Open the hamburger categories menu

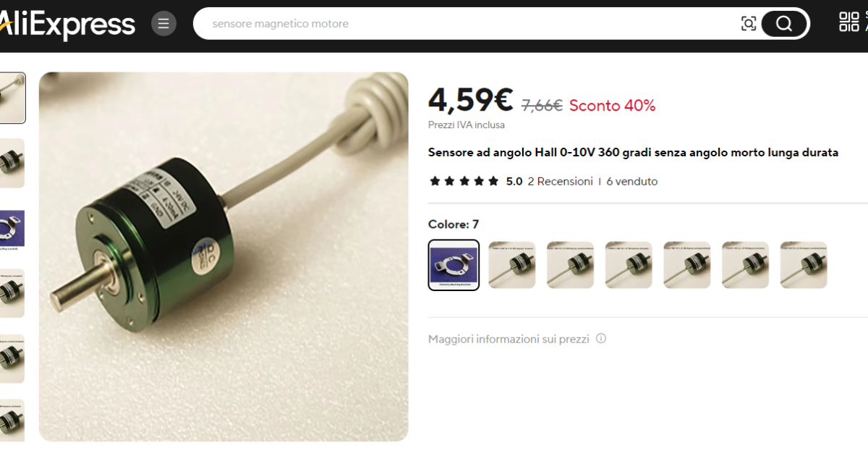pyautogui.click(x=163, y=24)
